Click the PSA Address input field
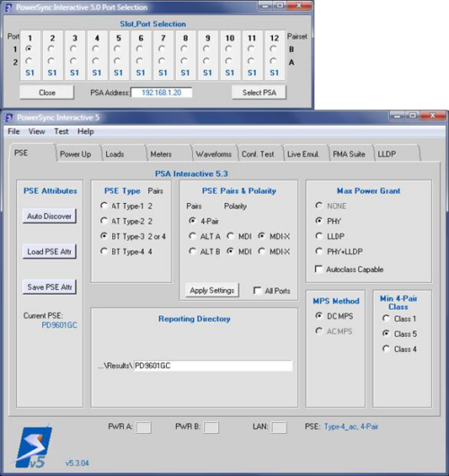 pos(162,93)
